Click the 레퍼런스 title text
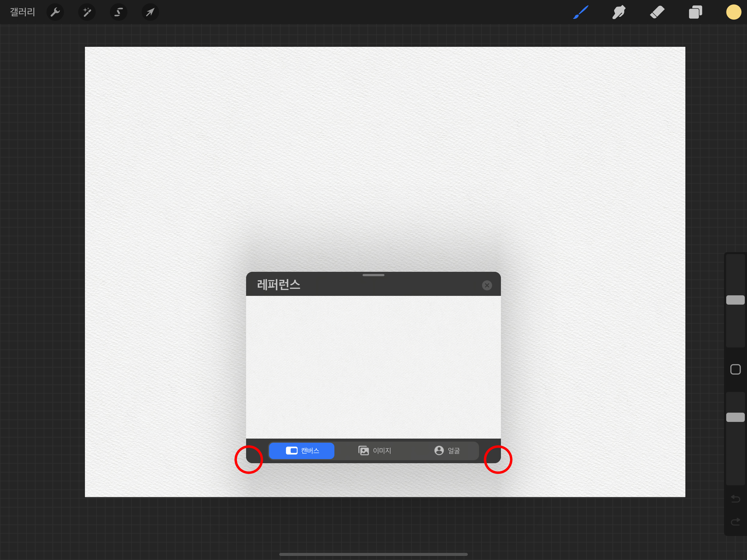This screenshot has height=560, width=747. (x=279, y=285)
